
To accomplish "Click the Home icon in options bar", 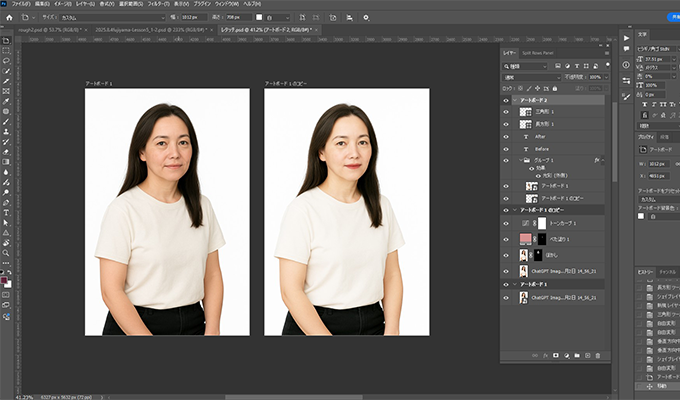I will [9, 17].
